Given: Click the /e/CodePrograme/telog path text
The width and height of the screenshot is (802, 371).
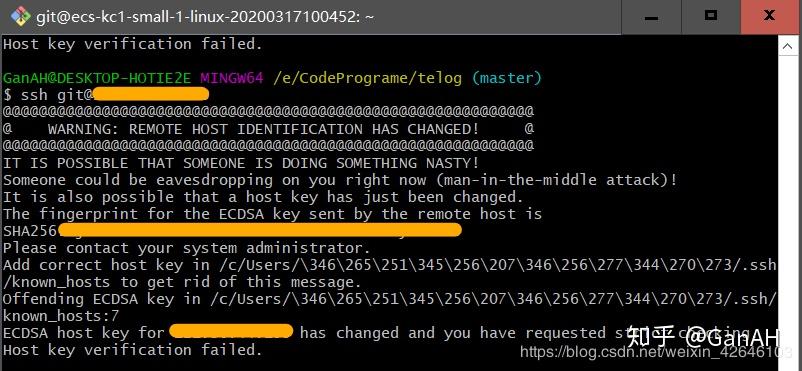Looking at the screenshot, I should 367,78.
